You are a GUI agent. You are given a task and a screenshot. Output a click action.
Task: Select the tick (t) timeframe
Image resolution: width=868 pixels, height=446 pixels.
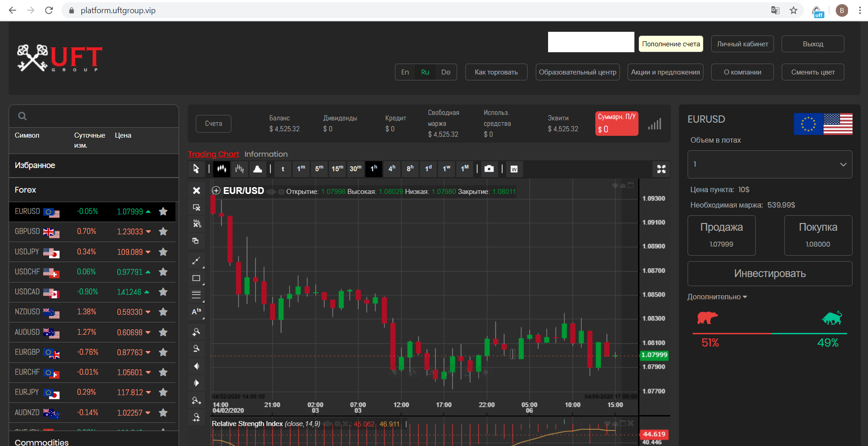[x=283, y=169]
